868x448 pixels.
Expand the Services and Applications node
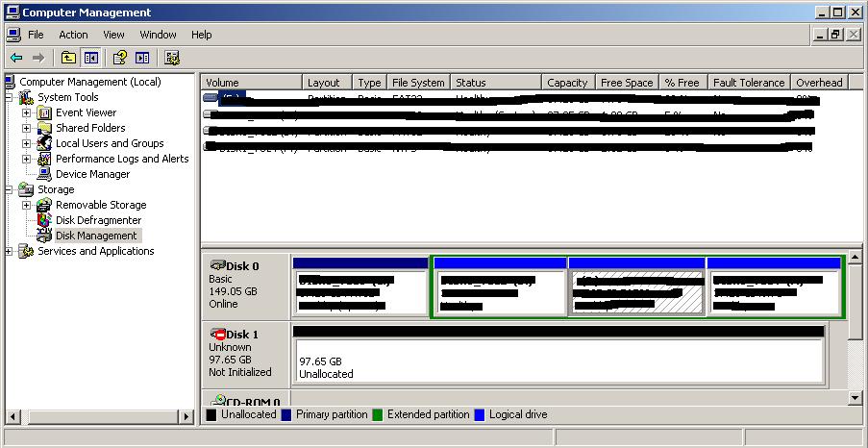[x=10, y=251]
